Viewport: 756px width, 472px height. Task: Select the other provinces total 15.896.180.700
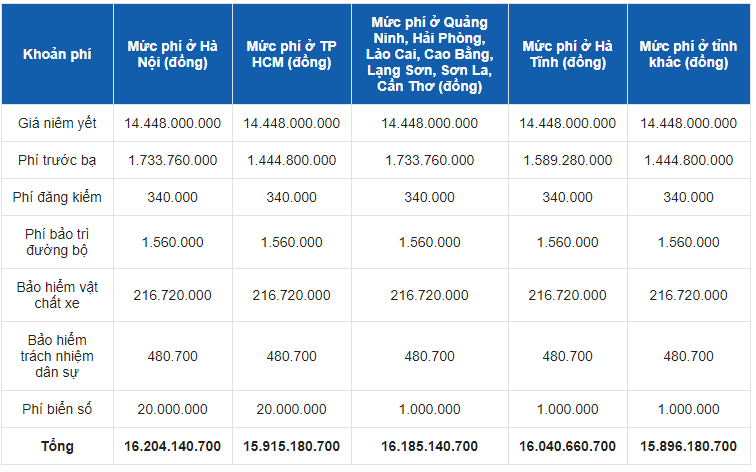pyautogui.click(x=688, y=445)
